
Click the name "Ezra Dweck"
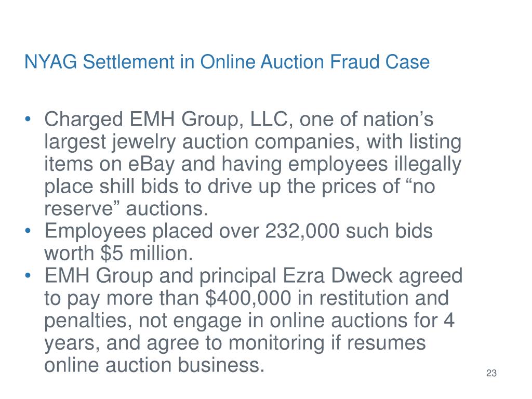click(x=337, y=275)
